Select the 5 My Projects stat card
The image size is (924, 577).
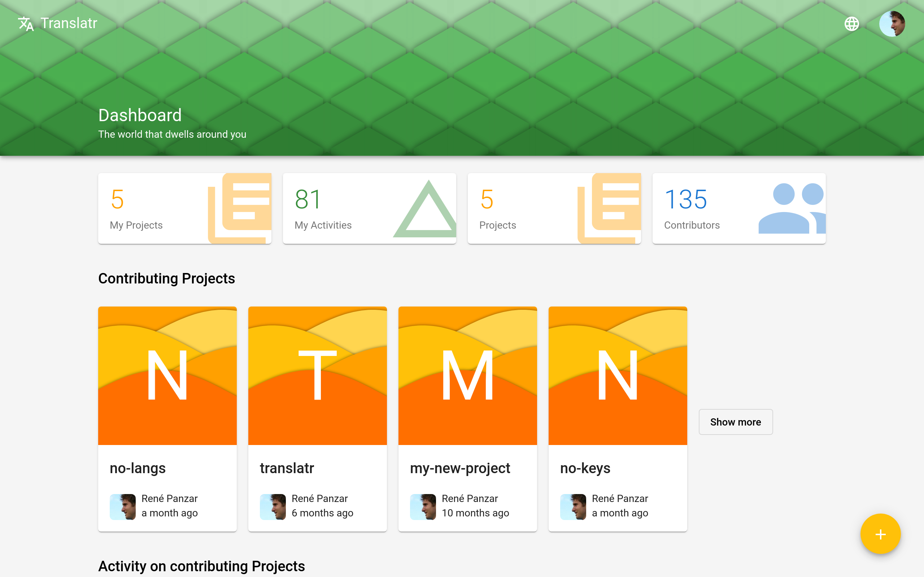click(x=185, y=207)
